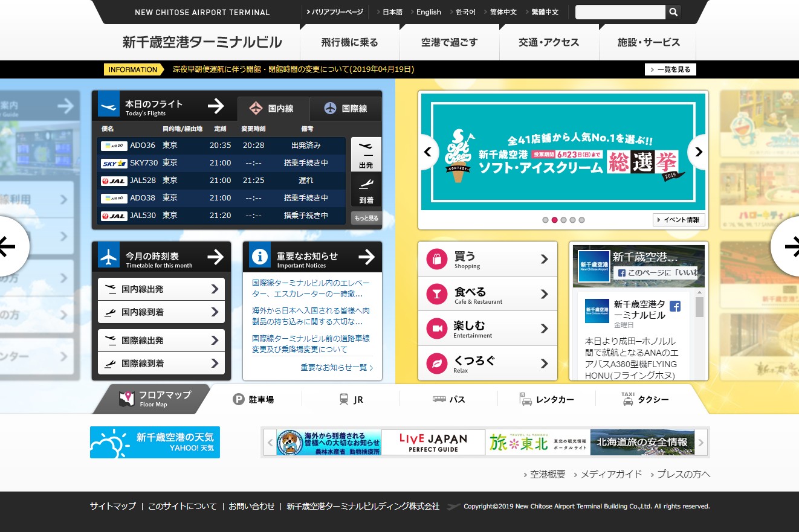Expand the 楽しむ chevron

point(545,328)
